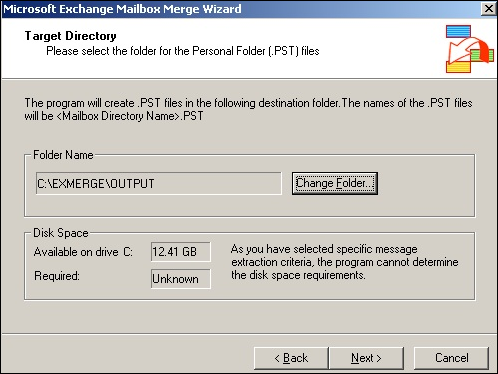This screenshot has width=498, height=374.
Task: Click the Disk Space group label
Action: 61,233
